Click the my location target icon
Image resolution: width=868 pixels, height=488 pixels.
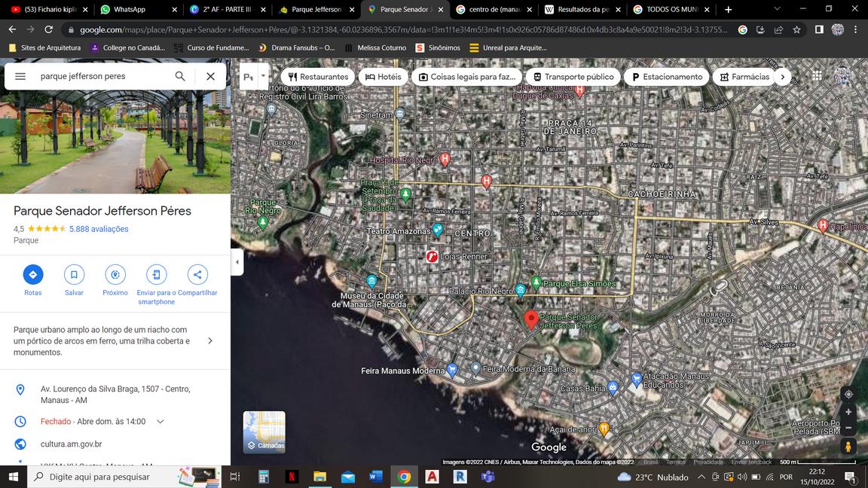pyautogui.click(x=848, y=395)
